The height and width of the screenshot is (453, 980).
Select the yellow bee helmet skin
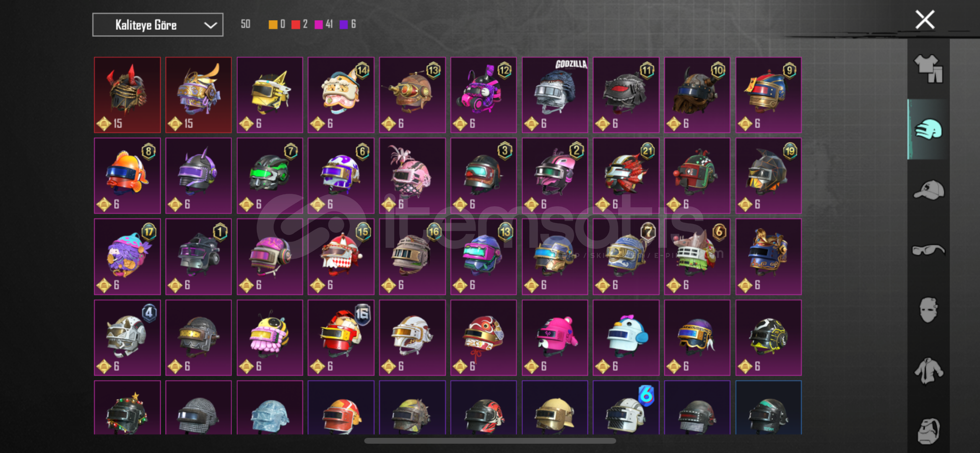(270, 338)
